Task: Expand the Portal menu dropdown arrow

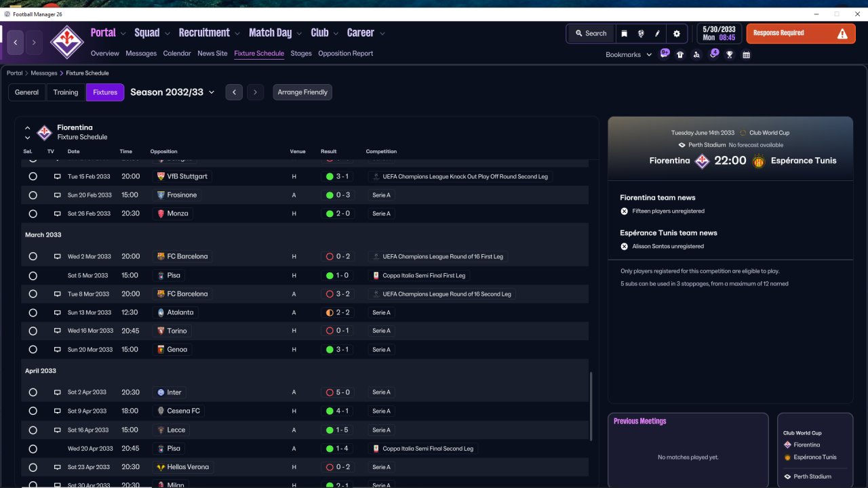Action: (x=123, y=33)
